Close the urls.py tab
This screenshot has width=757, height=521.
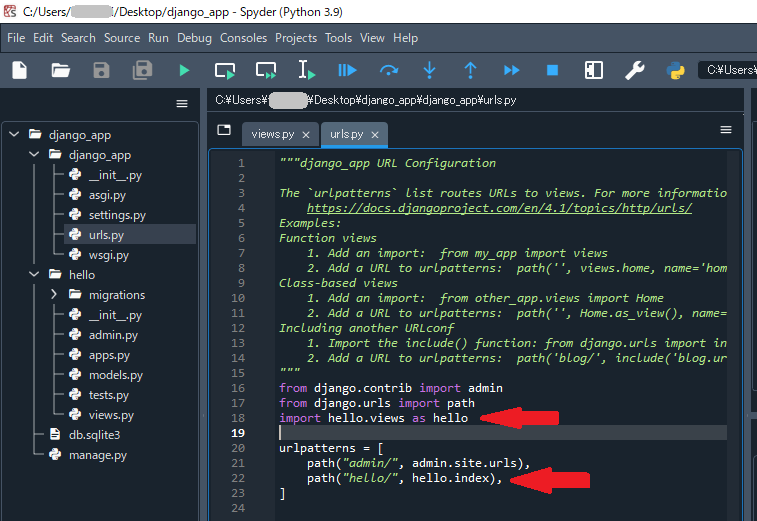click(x=375, y=135)
